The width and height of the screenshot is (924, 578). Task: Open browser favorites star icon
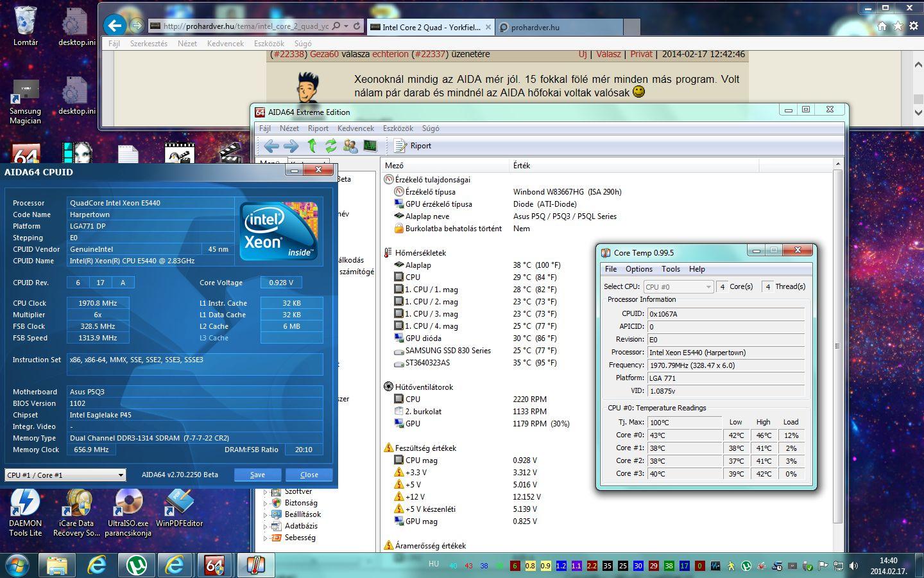tap(898, 26)
